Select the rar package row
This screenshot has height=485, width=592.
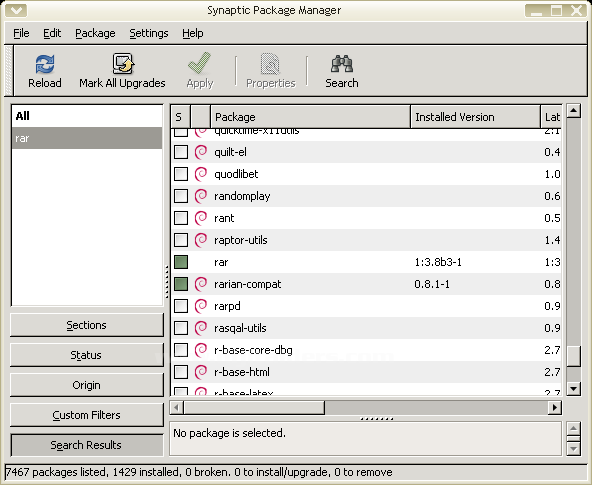click(366, 262)
